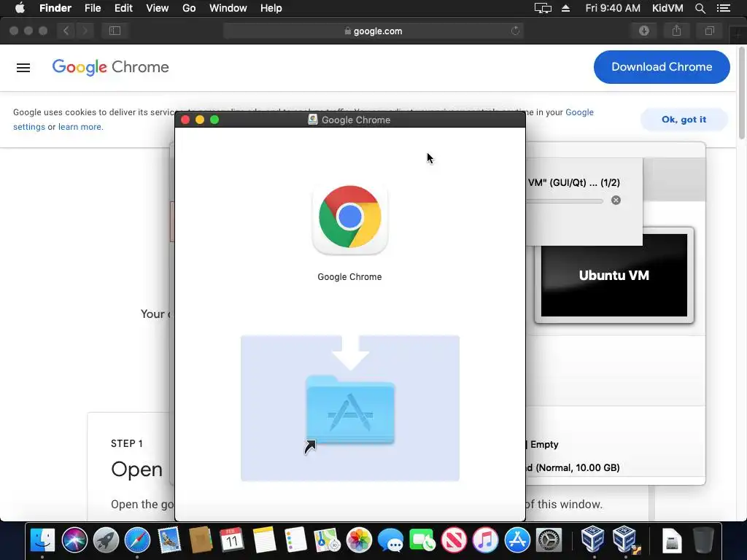This screenshot has height=560, width=747.
Task: Open Notes app in dock
Action: click(264, 540)
